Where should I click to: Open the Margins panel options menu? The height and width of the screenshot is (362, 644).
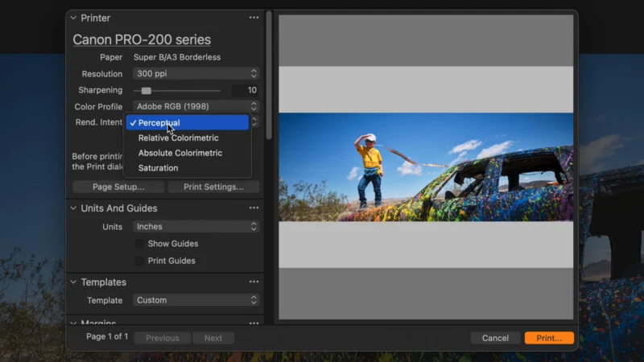click(x=254, y=323)
